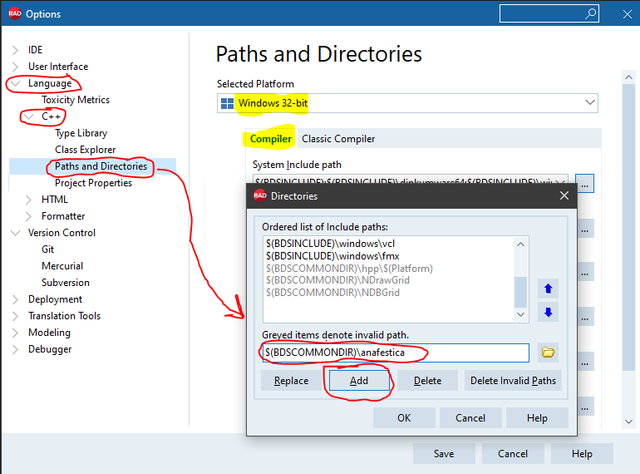The image size is (640, 474).
Task: Switch to the Classic Compiler tab
Action: tap(338, 139)
